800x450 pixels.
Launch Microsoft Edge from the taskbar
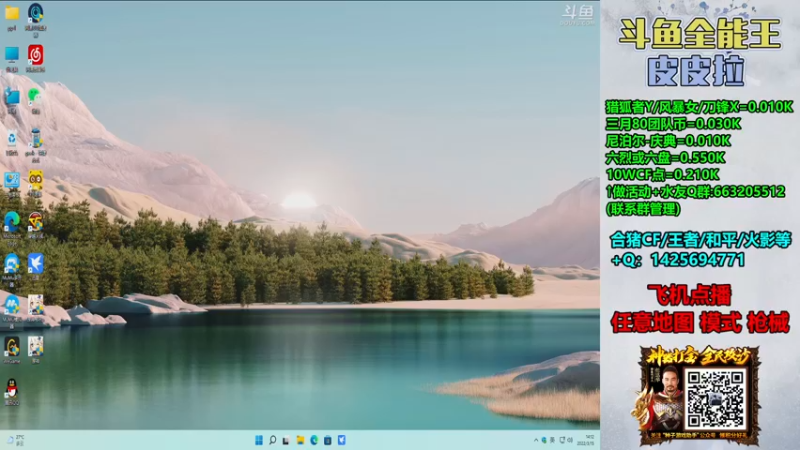pyautogui.click(x=314, y=440)
